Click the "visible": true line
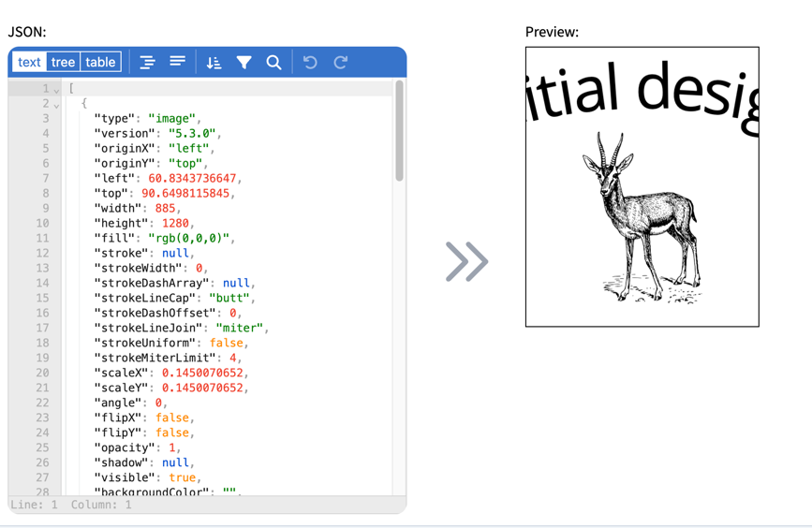 click(x=148, y=478)
